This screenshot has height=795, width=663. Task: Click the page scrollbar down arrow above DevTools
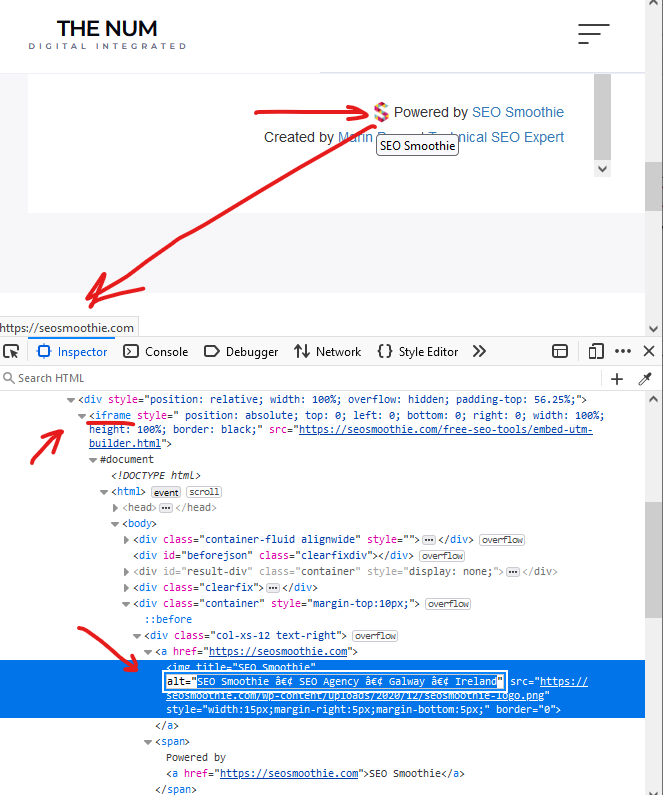coord(653,329)
